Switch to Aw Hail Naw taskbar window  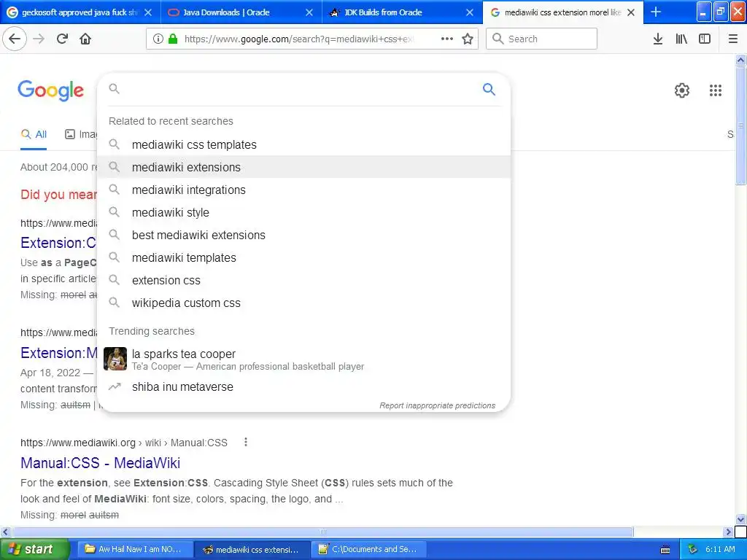136,550
